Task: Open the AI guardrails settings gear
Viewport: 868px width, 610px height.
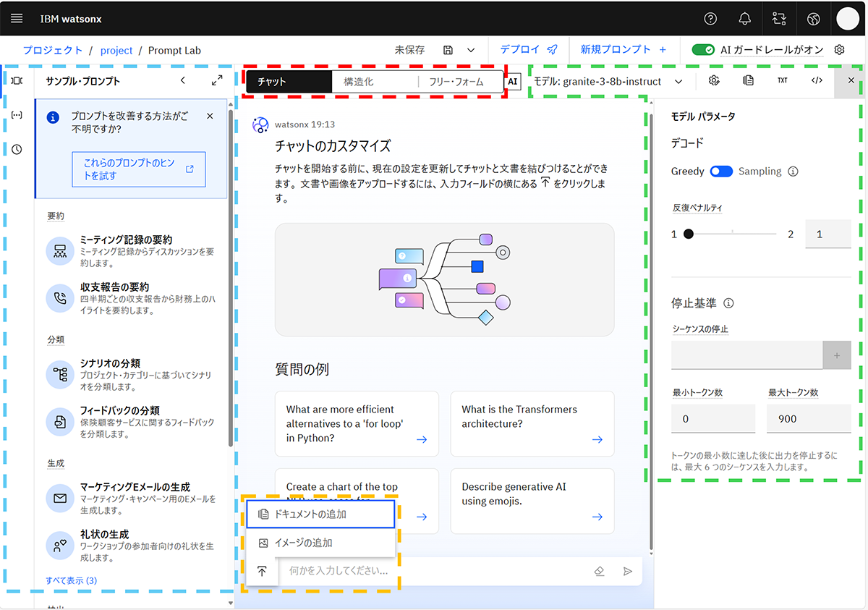Action: pyautogui.click(x=839, y=50)
